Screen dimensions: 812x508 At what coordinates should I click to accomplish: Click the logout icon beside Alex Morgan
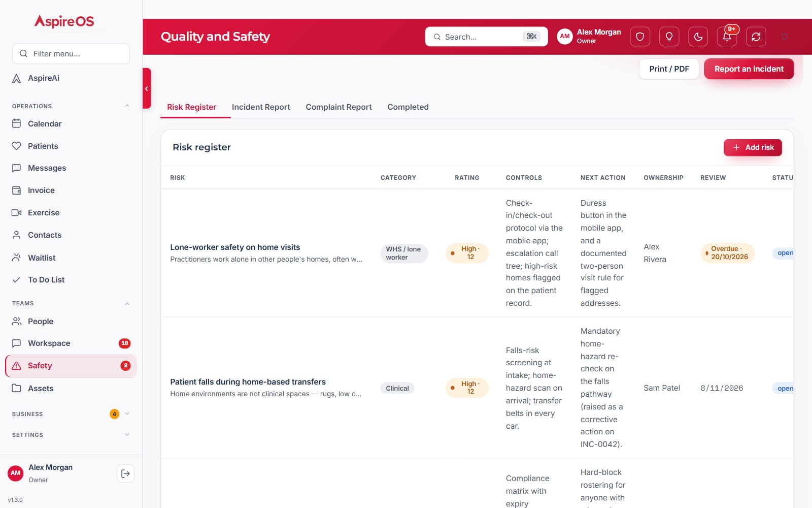pyautogui.click(x=125, y=473)
